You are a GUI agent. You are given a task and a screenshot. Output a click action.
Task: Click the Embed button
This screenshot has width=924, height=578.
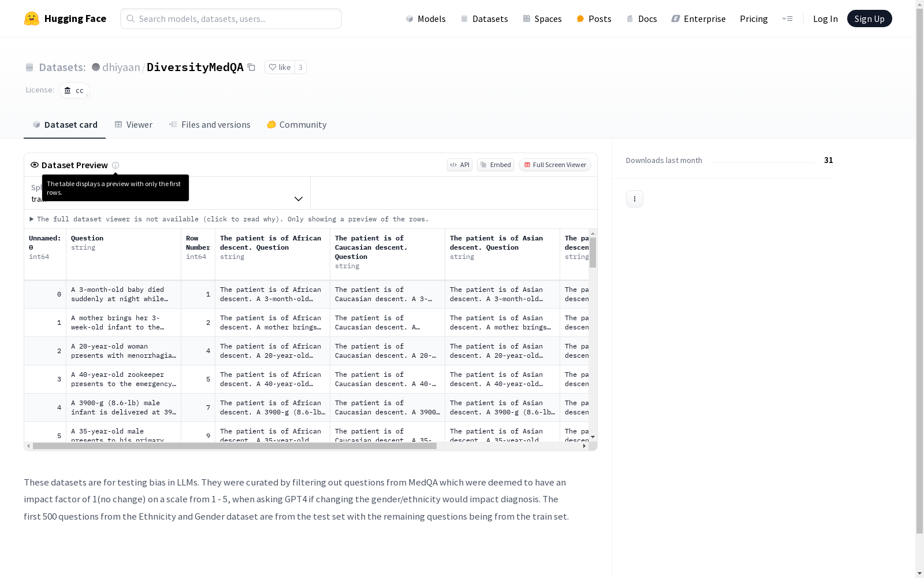coord(495,165)
